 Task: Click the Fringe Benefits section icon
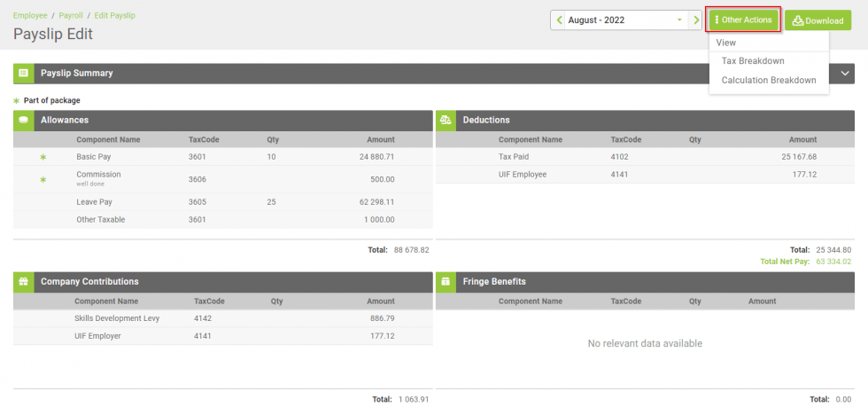coord(446,282)
